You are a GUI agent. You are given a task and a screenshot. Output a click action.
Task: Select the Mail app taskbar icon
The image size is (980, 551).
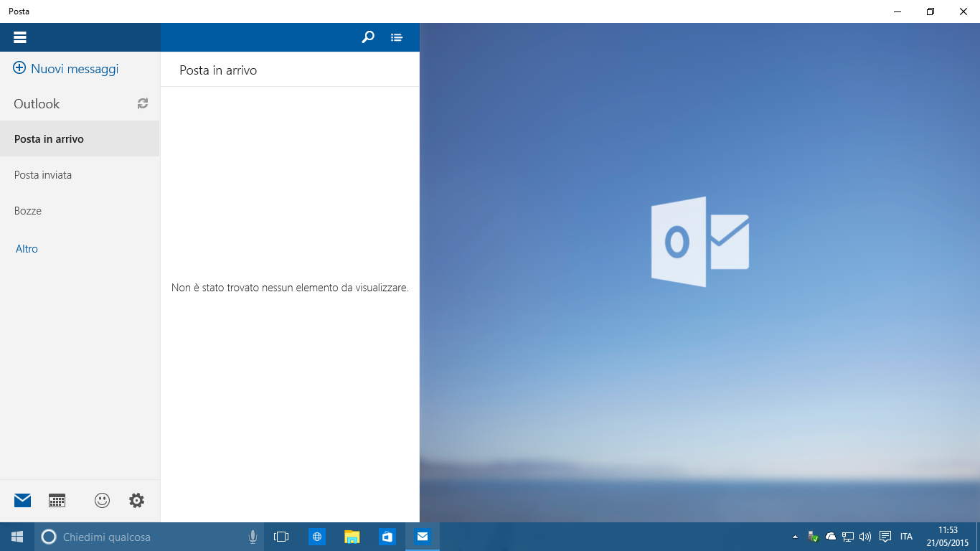423,537
